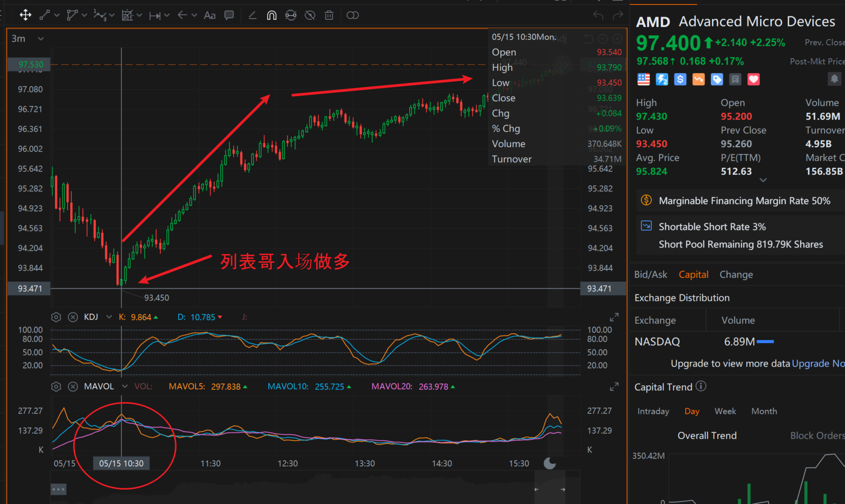845x504 pixels.
Task: Switch to the Bid/Ask tab
Action: [651, 274]
